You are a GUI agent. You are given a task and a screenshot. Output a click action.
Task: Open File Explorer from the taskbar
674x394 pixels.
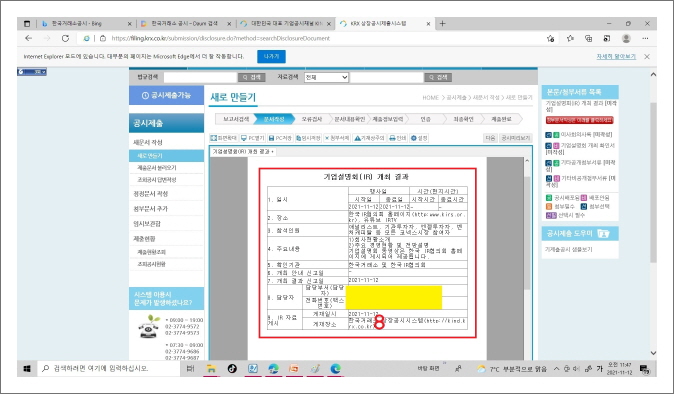coord(211,369)
